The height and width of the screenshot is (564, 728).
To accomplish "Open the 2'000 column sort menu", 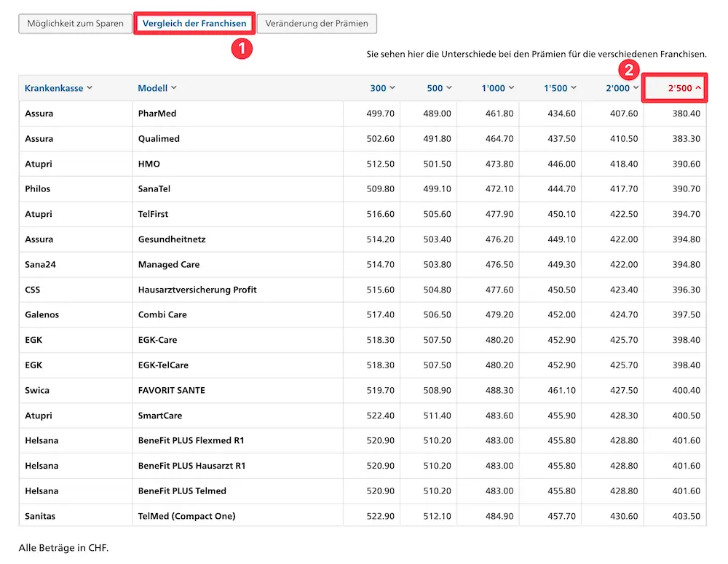I will (x=620, y=87).
